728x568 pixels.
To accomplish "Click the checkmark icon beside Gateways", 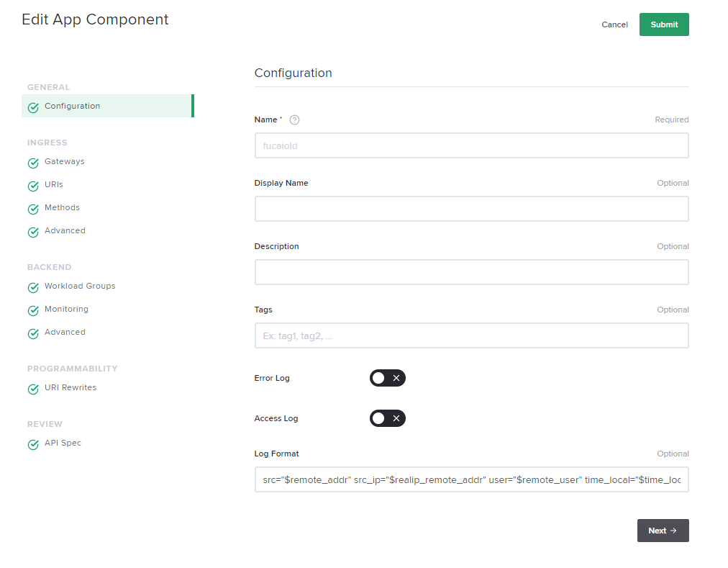I will click(x=33, y=163).
